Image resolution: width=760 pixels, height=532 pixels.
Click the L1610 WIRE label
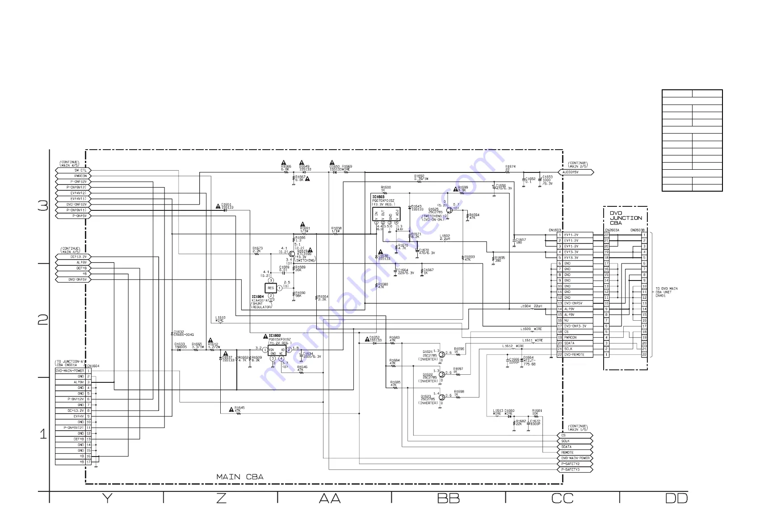point(220,319)
